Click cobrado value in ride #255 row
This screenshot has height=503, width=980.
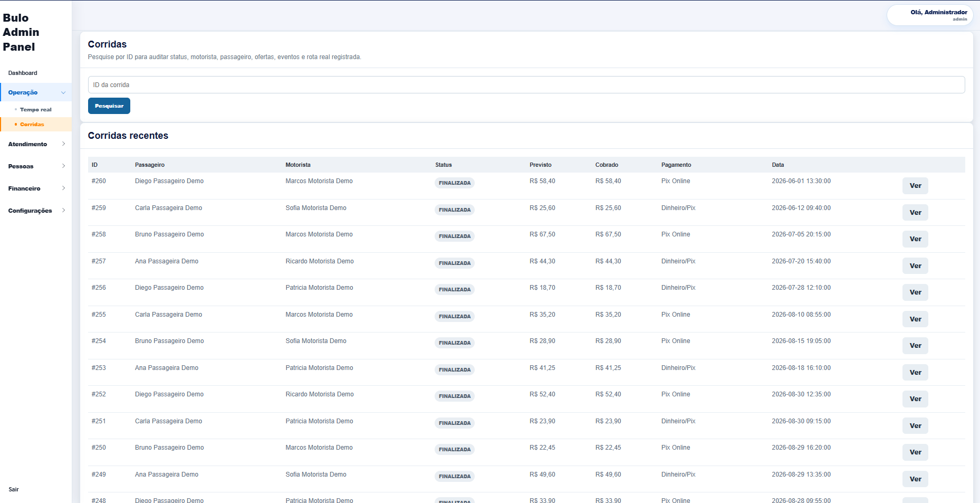[x=608, y=315]
